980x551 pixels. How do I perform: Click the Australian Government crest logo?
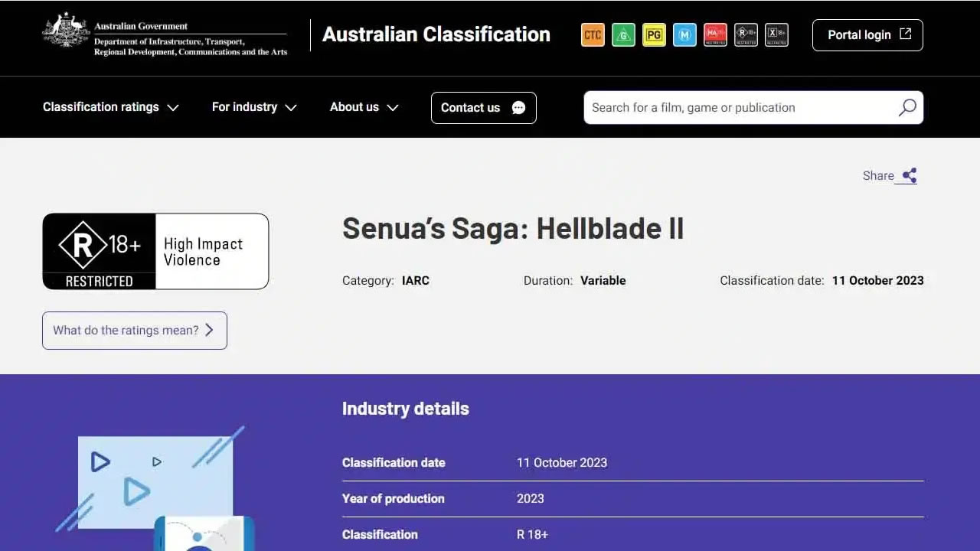pos(66,31)
